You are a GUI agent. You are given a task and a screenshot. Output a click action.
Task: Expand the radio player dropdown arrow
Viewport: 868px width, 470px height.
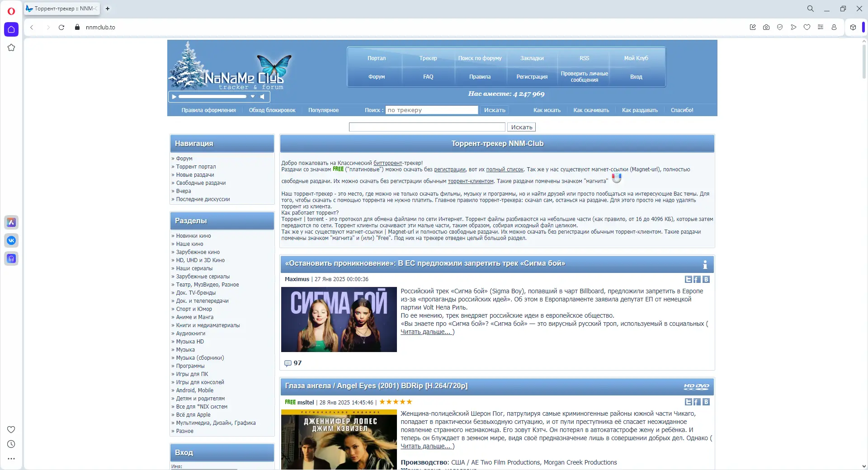point(253,96)
